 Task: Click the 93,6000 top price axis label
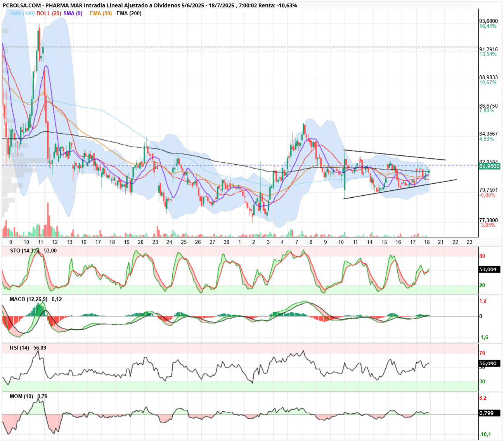488,21
